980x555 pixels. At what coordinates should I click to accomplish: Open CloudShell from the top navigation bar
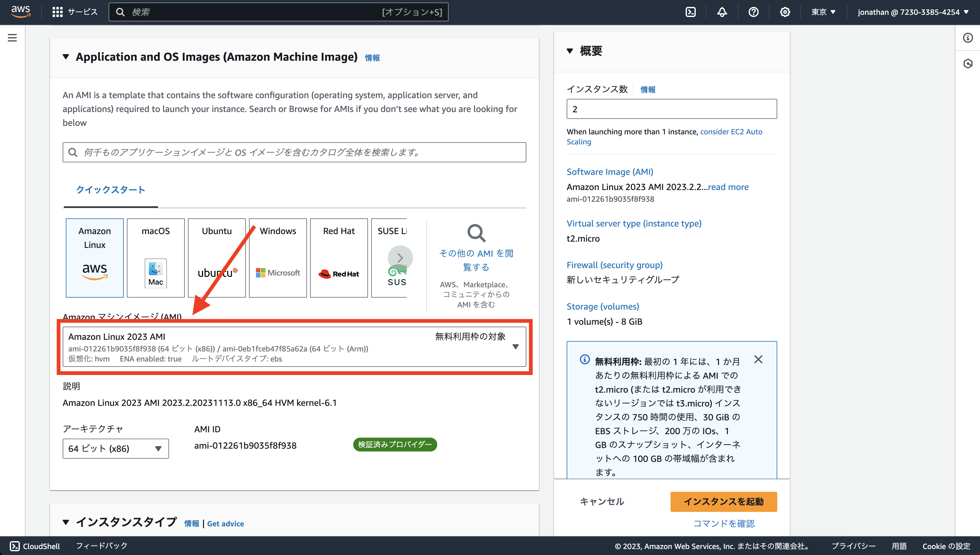tap(691, 12)
